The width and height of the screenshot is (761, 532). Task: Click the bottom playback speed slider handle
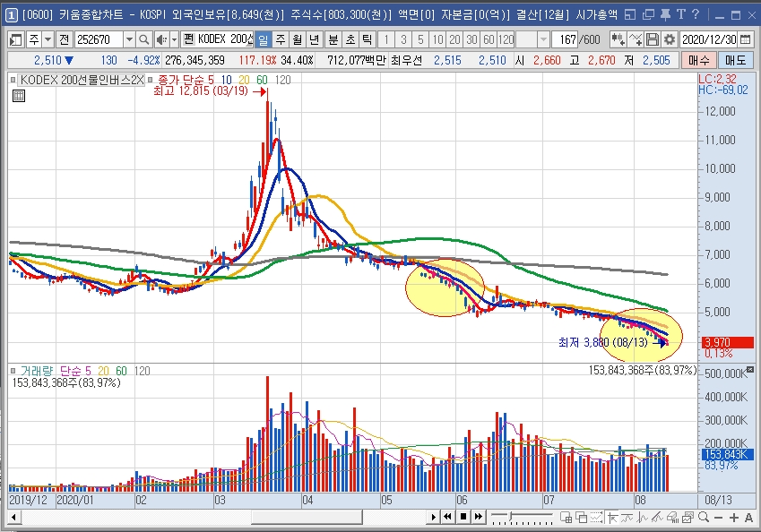pos(510,517)
